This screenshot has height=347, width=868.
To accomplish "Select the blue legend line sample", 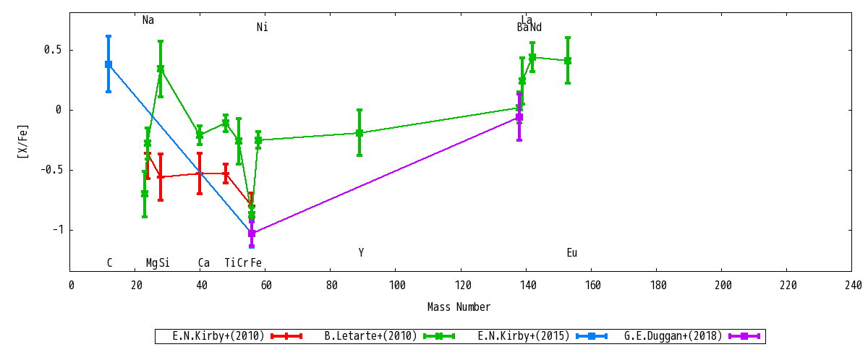I will tap(591, 336).
